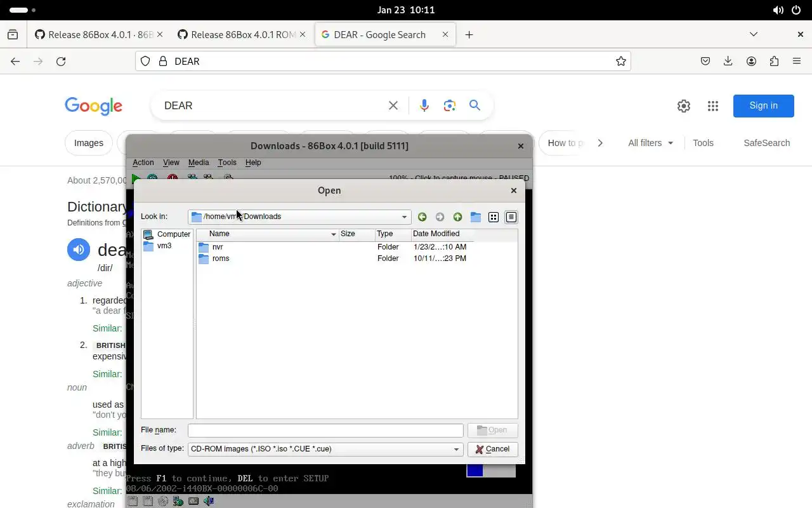Screen dimensions: 812x508
Task: Clear the Google search box
Action: coord(393,105)
